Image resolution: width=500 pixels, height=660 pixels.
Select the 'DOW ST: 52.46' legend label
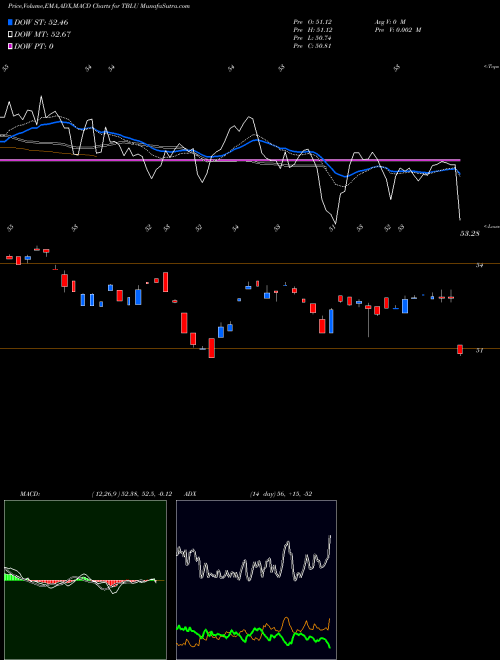point(41,22)
